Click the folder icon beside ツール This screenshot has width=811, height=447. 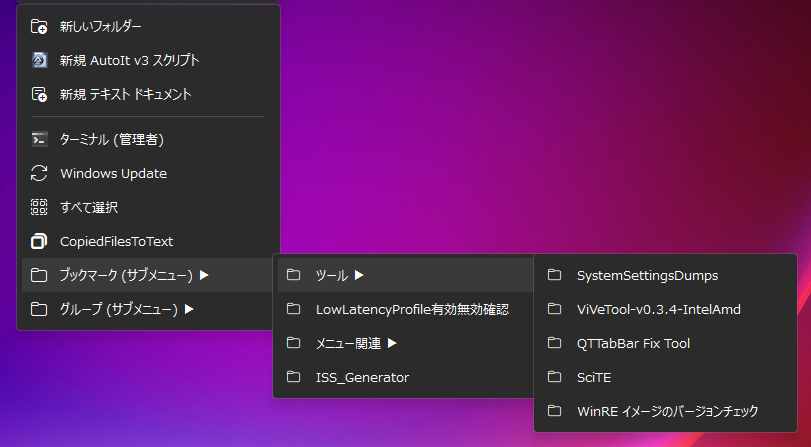tap(294, 275)
